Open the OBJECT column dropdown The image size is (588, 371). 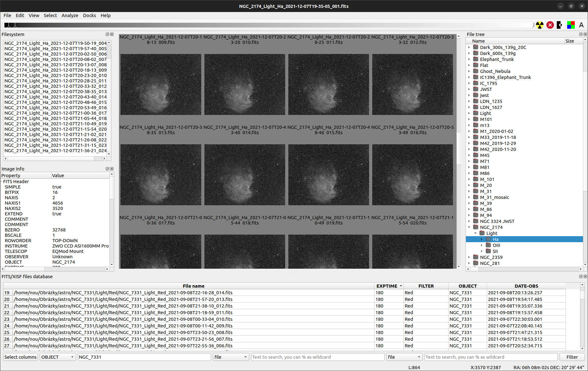point(57,357)
